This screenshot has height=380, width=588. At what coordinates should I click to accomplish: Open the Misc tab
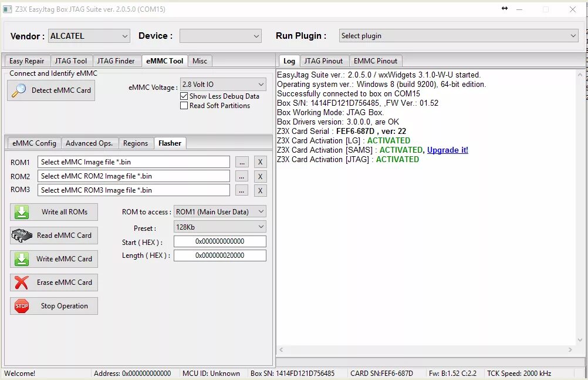(200, 61)
